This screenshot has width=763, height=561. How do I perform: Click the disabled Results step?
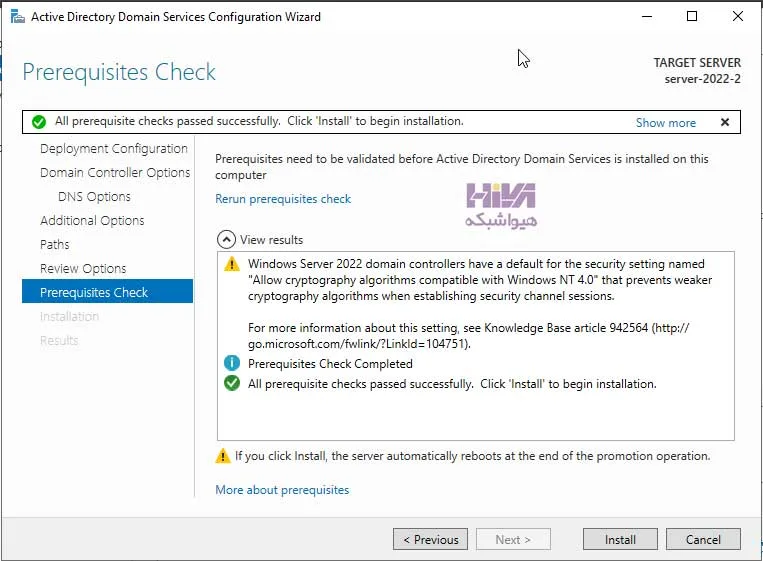point(59,341)
